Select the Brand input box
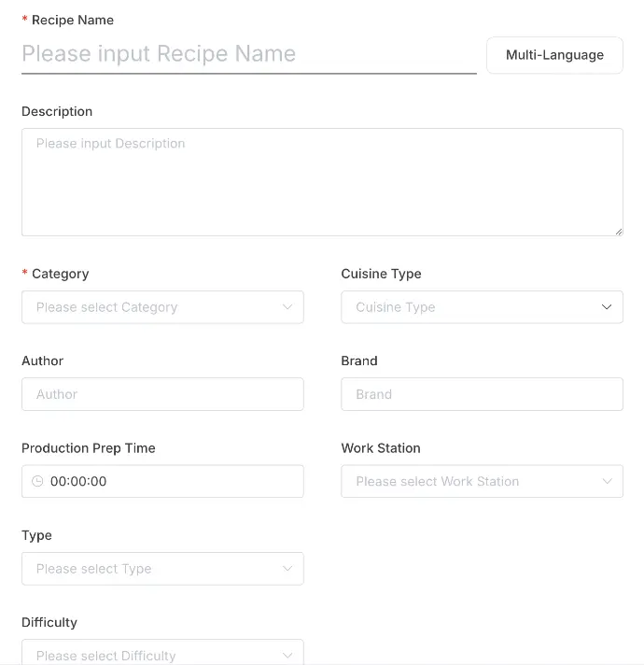This screenshot has height=665, width=644. click(482, 394)
